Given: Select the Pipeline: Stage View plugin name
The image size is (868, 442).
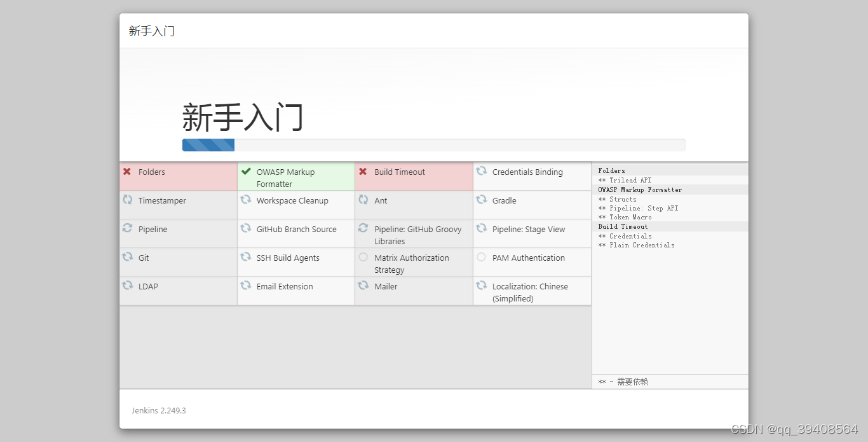Looking at the screenshot, I should point(529,229).
